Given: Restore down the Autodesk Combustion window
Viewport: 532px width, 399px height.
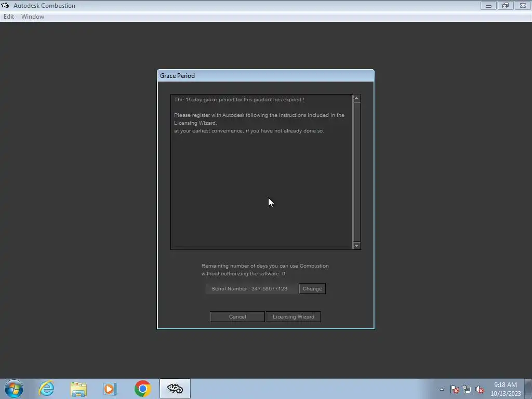Looking at the screenshot, I should click(506, 5).
